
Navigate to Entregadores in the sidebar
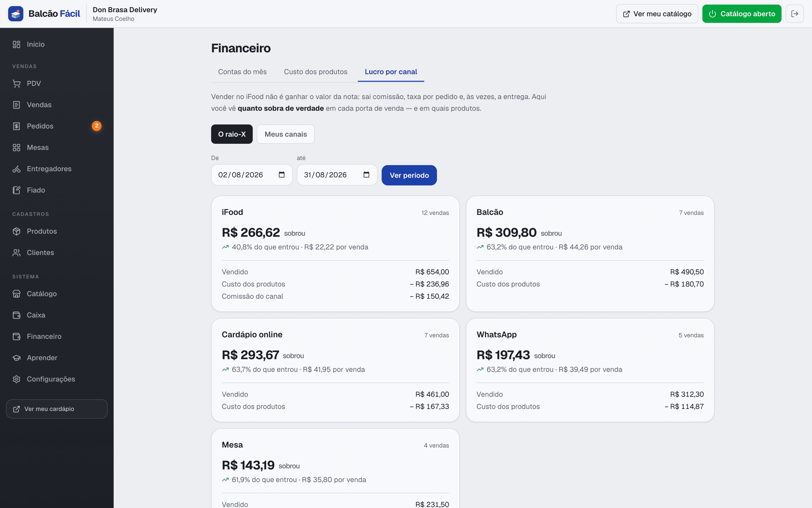coord(57,169)
